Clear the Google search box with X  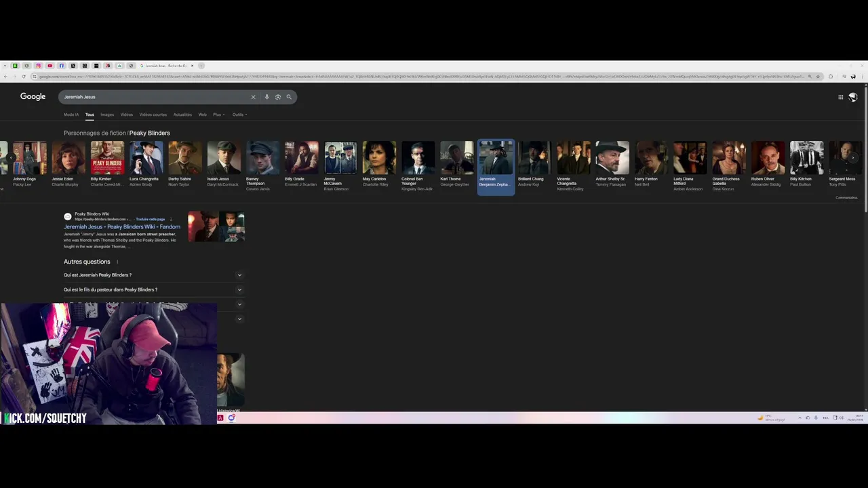pyautogui.click(x=253, y=97)
